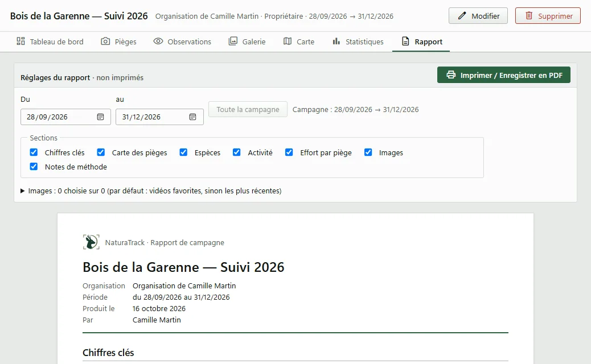Click the camera icon beside Pièges
The height and width of the screenshot is (364, 591).
pos(105,42)
